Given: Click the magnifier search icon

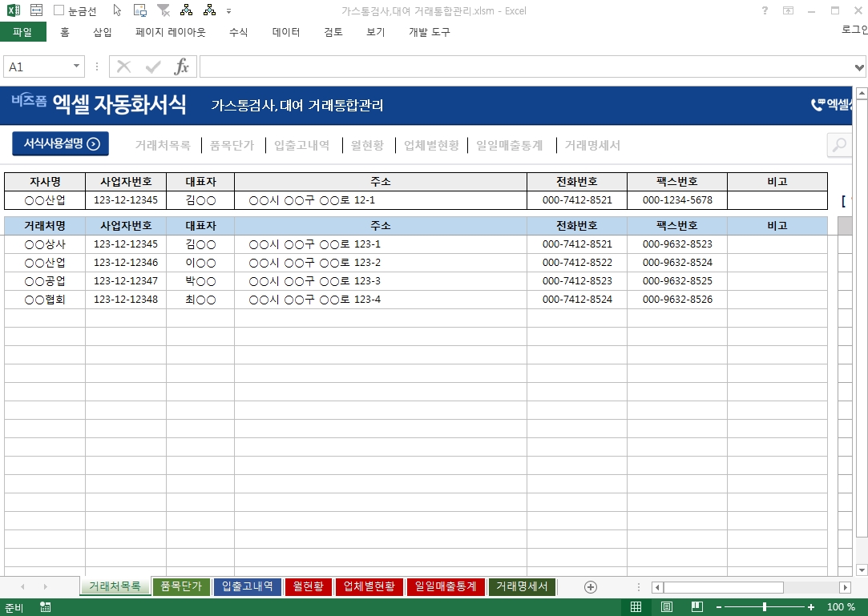Looking at the screenshot, I should tap(840, 145).
